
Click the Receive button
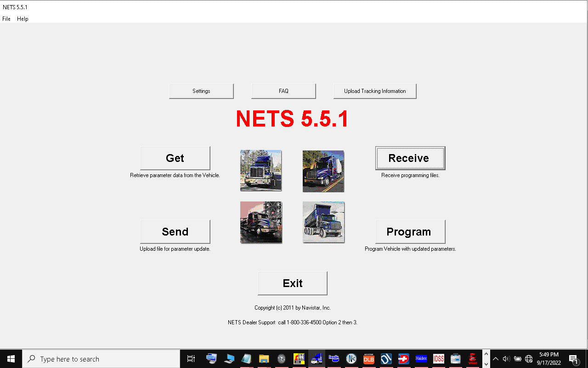[410, 158]
